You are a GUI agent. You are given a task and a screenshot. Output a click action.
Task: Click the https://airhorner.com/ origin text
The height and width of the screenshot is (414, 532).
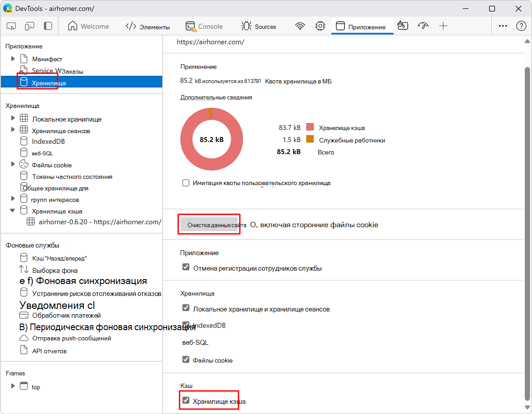click(211, 42)
